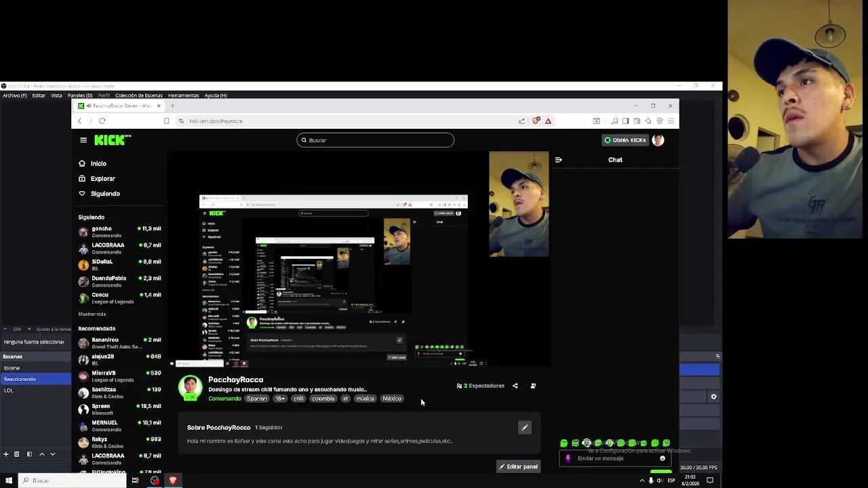Click OBS settings gear icon

point(713,397)
